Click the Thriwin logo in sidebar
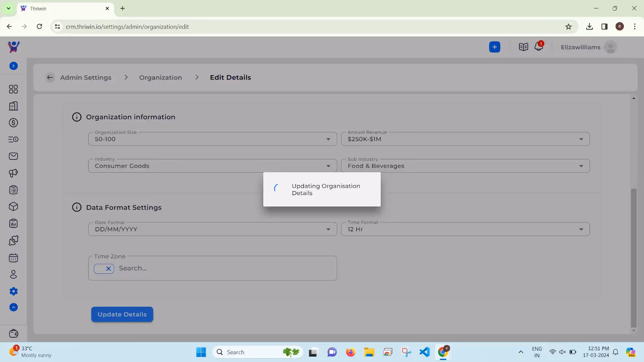 pyautogui.click(x=13, y=47)
